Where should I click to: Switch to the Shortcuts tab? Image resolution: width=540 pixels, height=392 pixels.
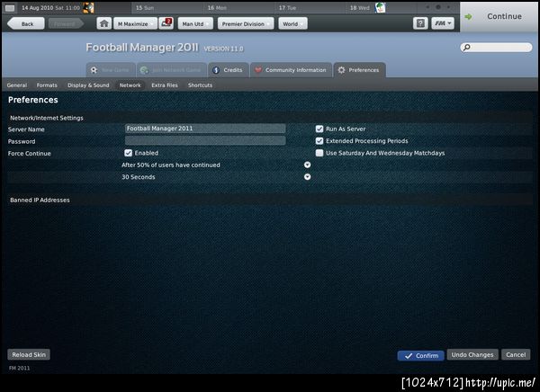[x=200, y=85]
